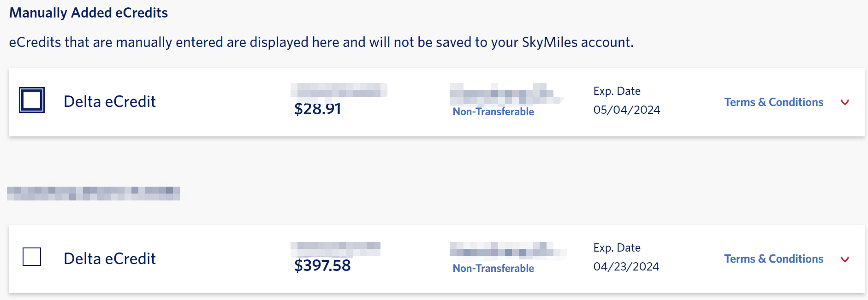Open Terms & Conditions for the $28.91 eCredit

(773, 102)
